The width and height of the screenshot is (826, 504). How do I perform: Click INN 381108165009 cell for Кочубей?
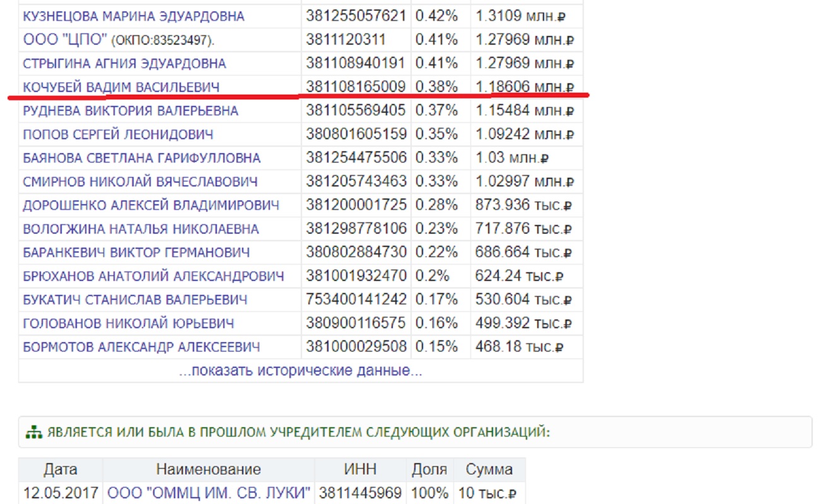click(x=356, y=87)
